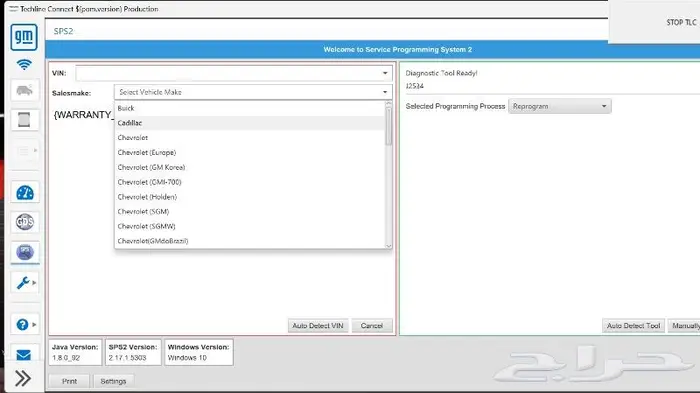Click the make list scroll up arrow
The width and height of the screenshot is (700, 393).
pyautogui.click(x=388, y=104)
